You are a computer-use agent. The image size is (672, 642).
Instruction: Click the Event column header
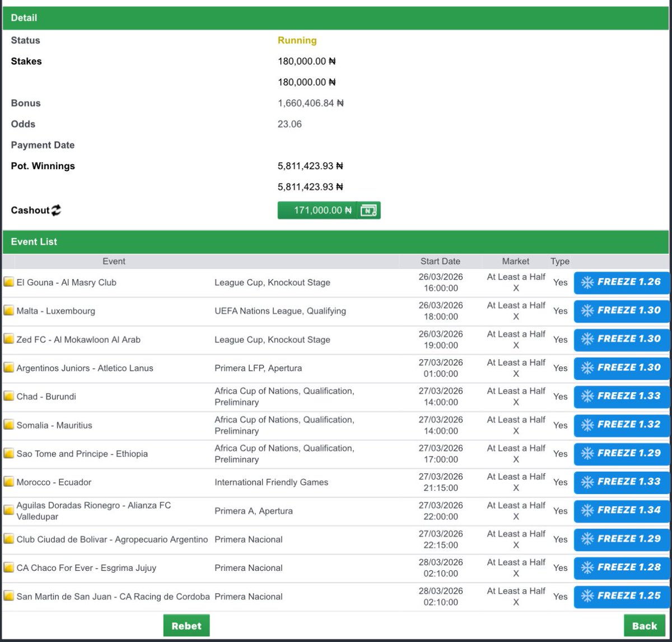click(114, 261)
